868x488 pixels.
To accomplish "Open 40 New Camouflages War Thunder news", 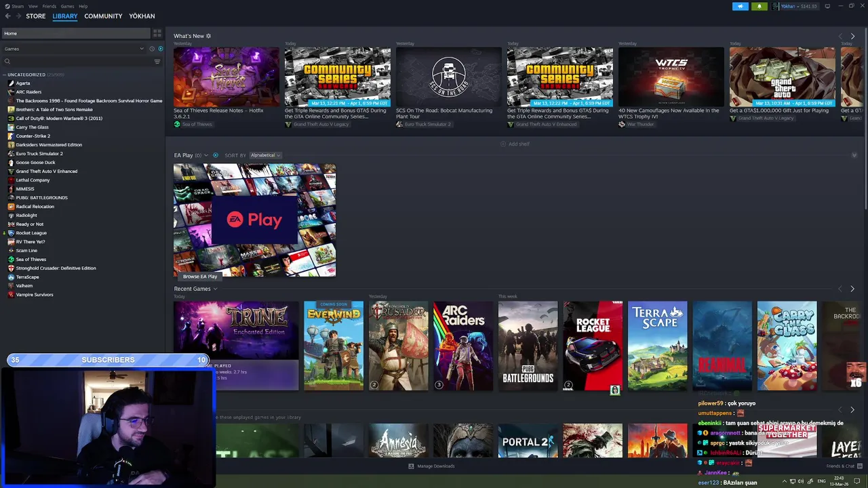I will click(671, 77).
